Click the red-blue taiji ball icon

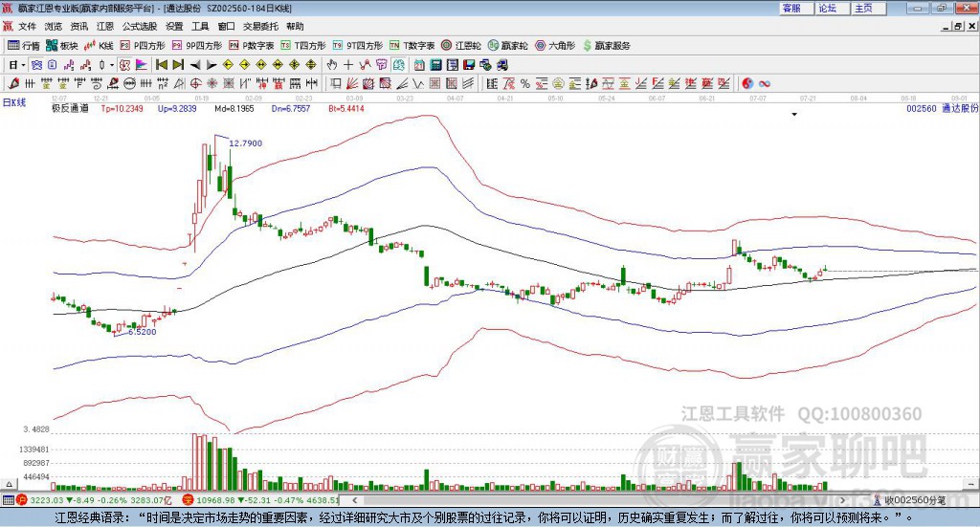(x=747, y=83)
